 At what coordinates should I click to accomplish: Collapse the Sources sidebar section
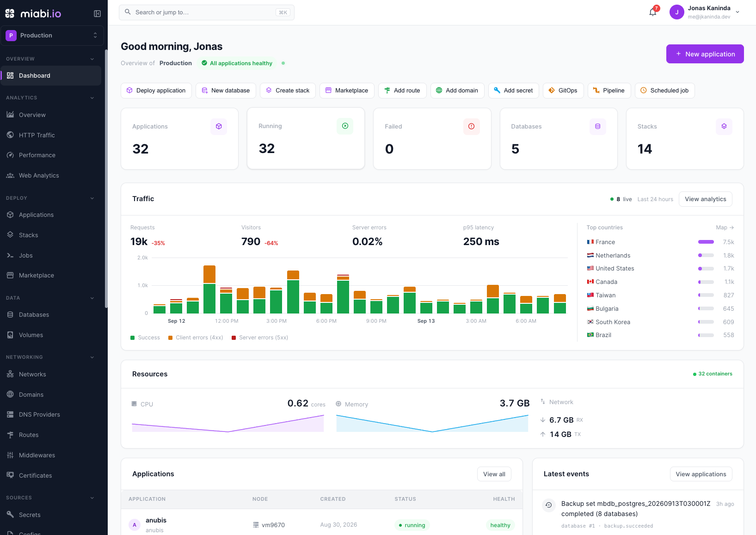tap(92, 498)
